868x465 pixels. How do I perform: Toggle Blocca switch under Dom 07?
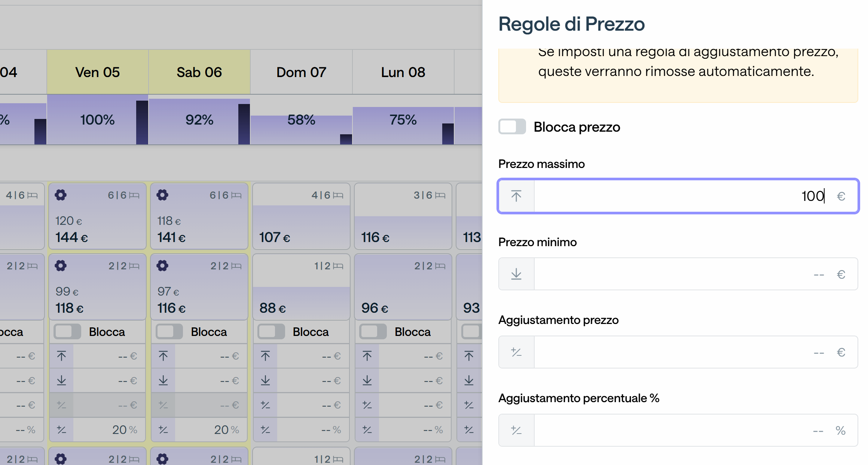(x=271, y=331)
